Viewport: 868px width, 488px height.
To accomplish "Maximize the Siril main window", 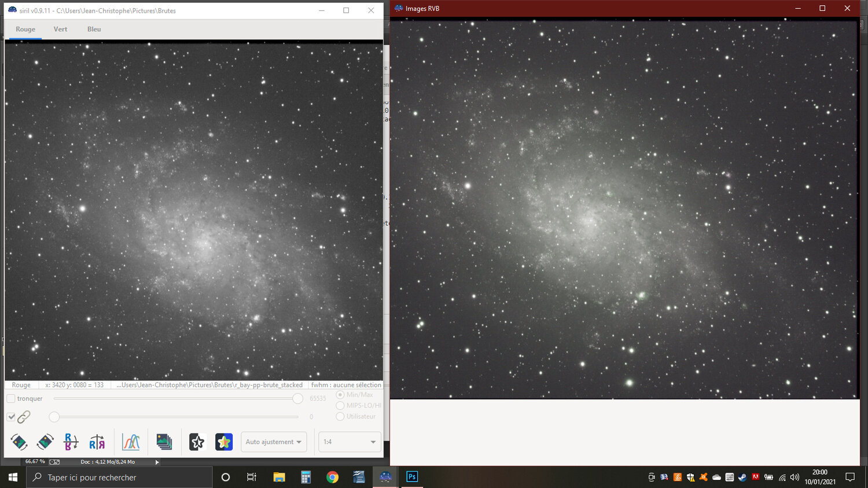I will 346,10.
